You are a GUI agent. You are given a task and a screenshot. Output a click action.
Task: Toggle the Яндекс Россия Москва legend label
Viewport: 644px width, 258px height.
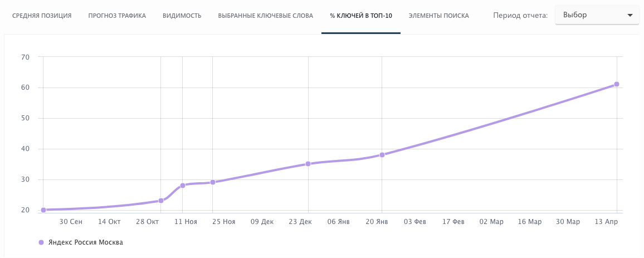[85, 243]
